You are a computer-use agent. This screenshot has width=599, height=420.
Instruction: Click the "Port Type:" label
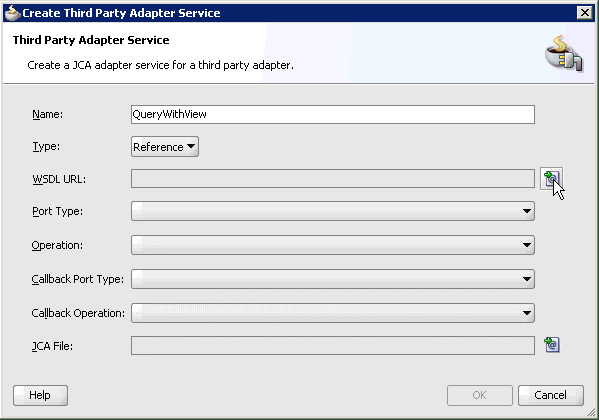tap(57, 211)
